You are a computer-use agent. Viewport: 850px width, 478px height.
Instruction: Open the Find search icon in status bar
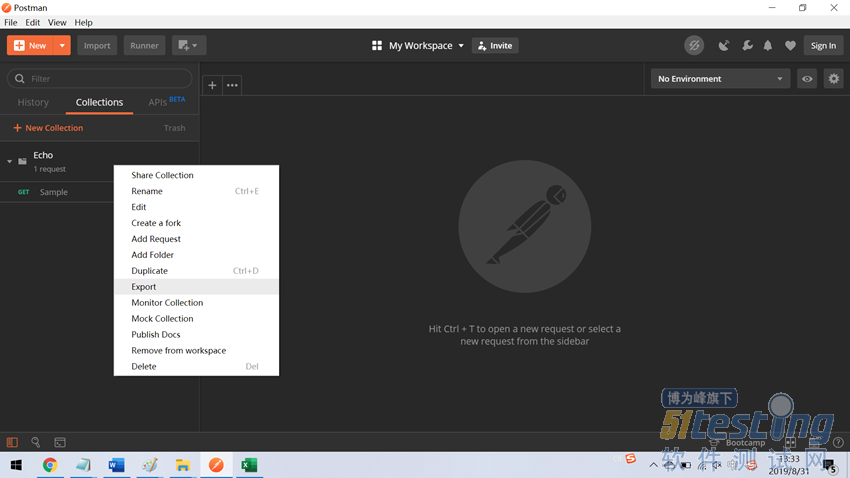(36, 442)
